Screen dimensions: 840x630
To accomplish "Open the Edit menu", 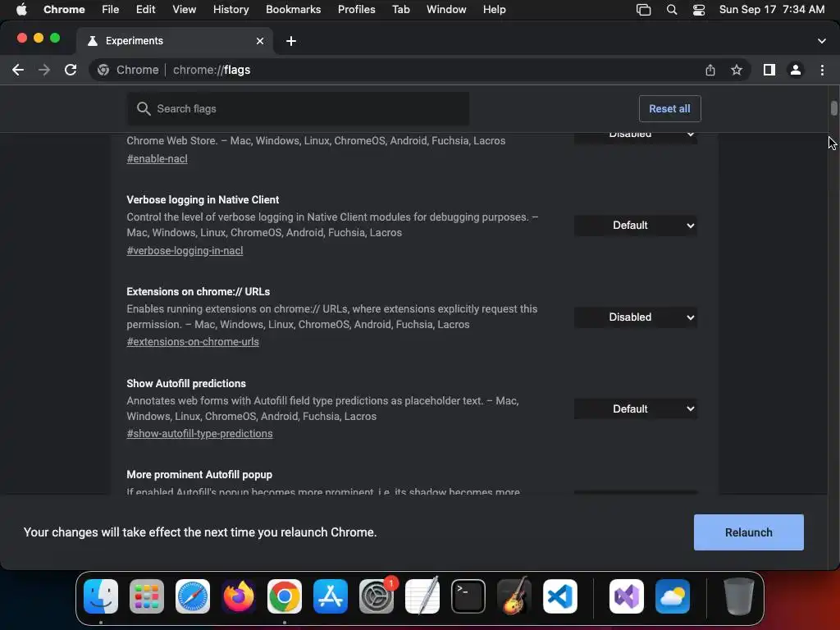I will point(145,10).
